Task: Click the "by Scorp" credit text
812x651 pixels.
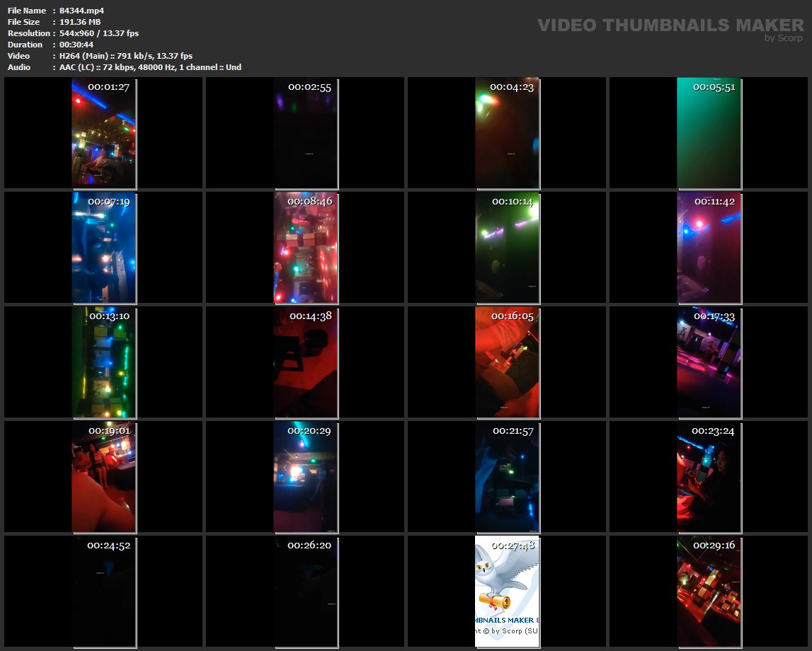Action: click(x=783, y=38)
